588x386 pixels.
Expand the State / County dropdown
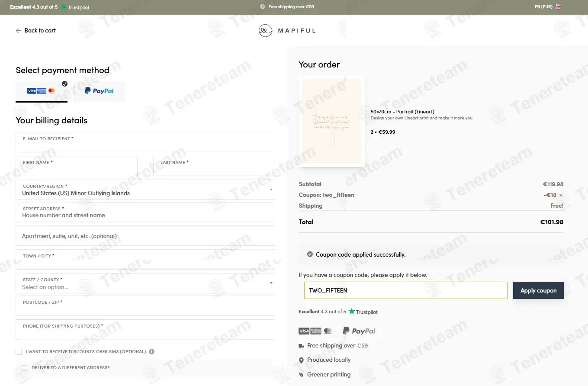pyautogui.click(x=145, y=283)
